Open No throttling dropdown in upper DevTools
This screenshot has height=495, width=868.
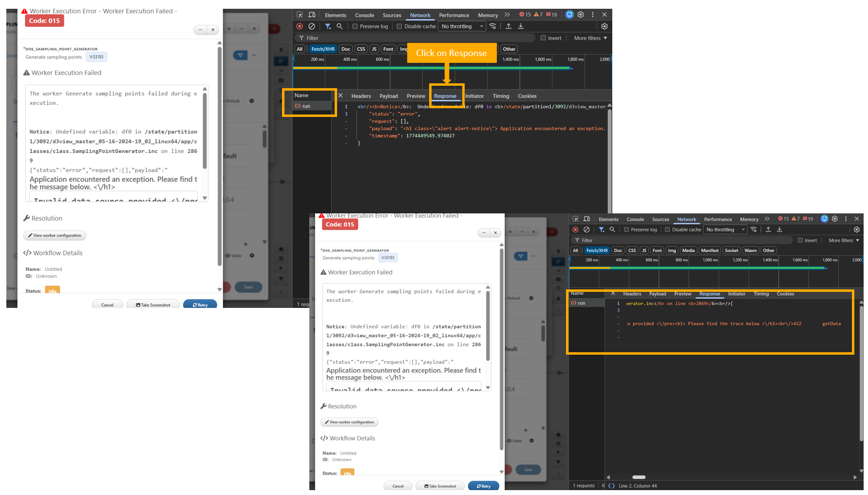point(462,26)
